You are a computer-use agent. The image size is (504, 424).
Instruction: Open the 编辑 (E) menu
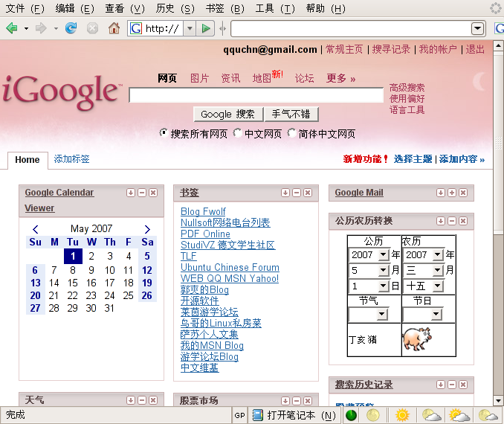coord(74,8)
